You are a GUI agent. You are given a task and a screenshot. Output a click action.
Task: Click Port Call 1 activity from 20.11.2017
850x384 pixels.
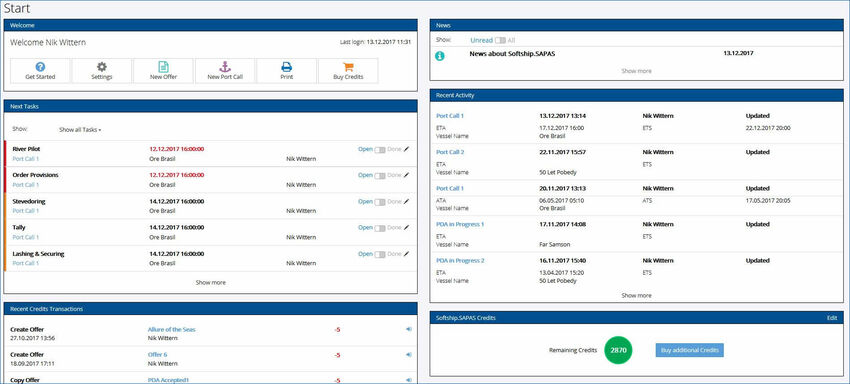coord(450,188)
